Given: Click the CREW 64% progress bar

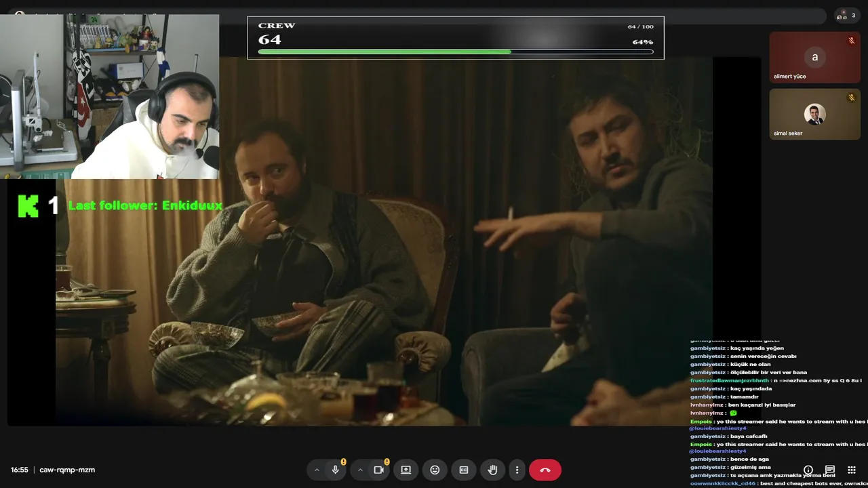Looking at the screenshot, I should pyautogui.click(x=456, y=52).
